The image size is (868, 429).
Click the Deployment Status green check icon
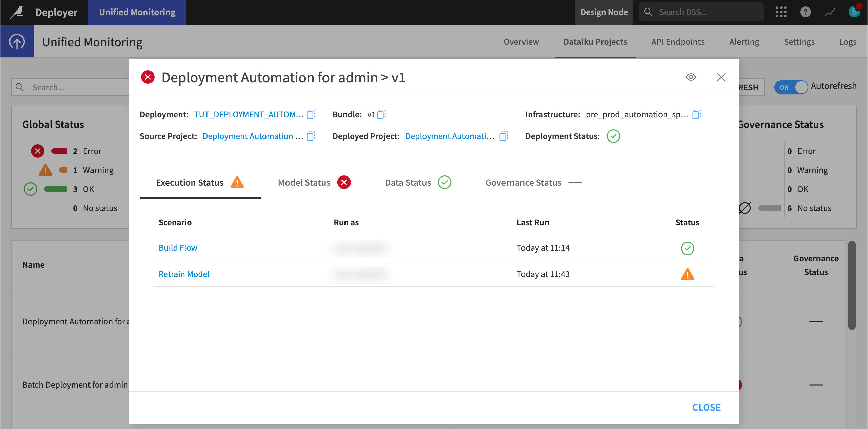pos(614,136)
